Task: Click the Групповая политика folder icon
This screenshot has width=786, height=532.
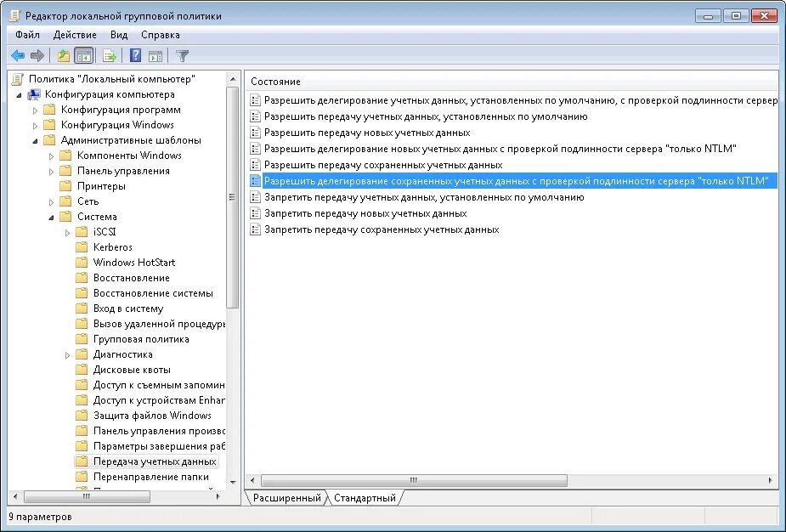Action: click(82, 339)
